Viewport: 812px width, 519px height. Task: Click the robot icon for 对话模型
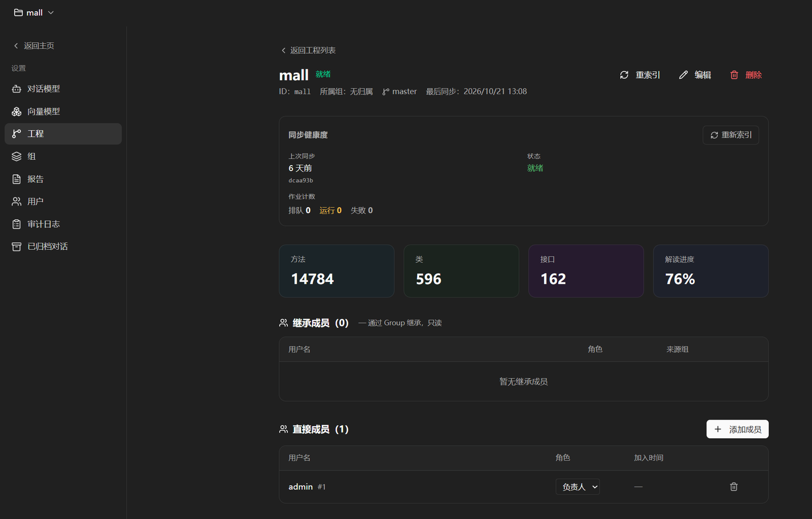[x=17, y=89]
